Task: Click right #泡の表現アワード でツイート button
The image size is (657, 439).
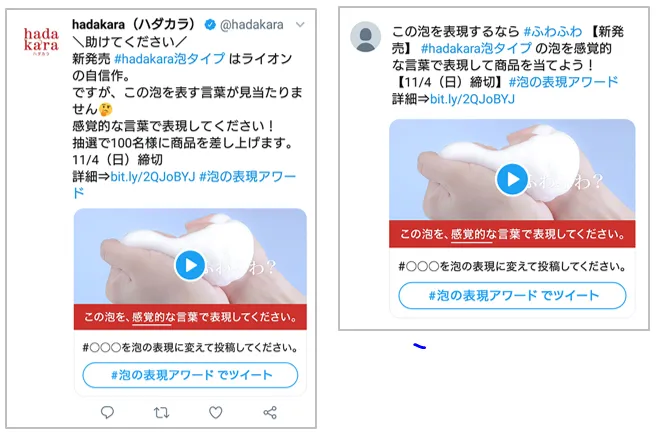Action: (512, 295)
